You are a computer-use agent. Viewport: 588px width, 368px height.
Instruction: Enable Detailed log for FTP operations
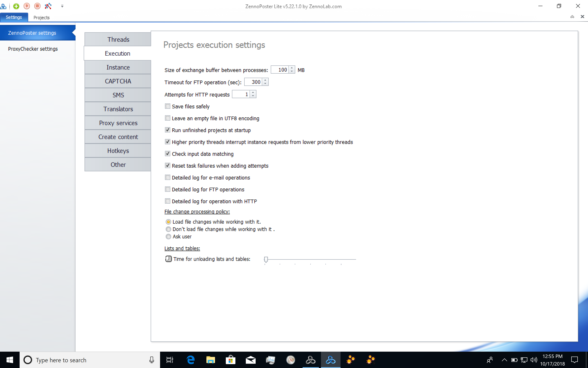(167, 189)
